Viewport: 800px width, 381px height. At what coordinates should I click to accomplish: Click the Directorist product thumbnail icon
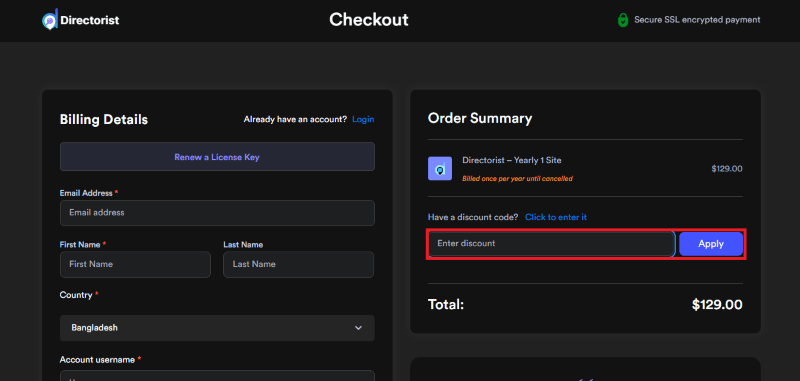(x=440, y=168)
